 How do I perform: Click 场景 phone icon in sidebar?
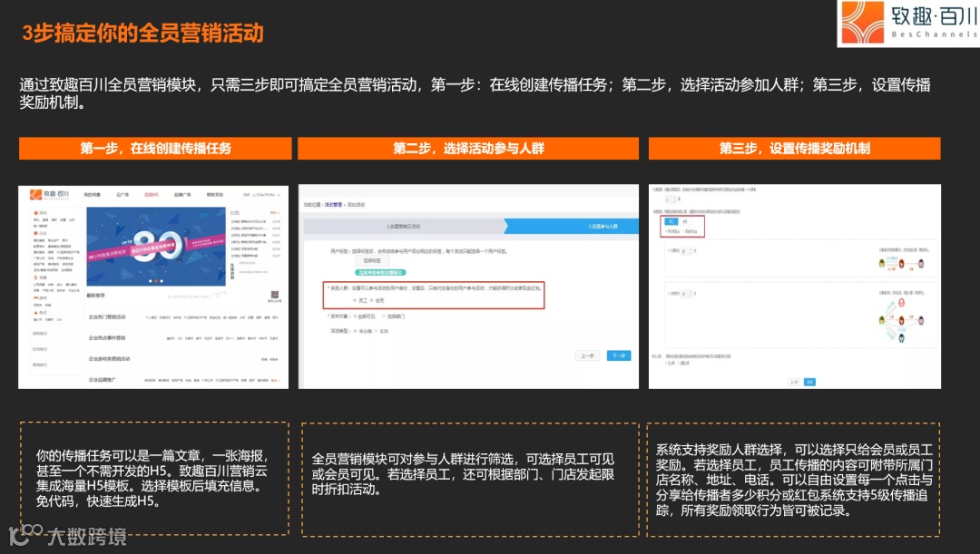coord(35,277)
